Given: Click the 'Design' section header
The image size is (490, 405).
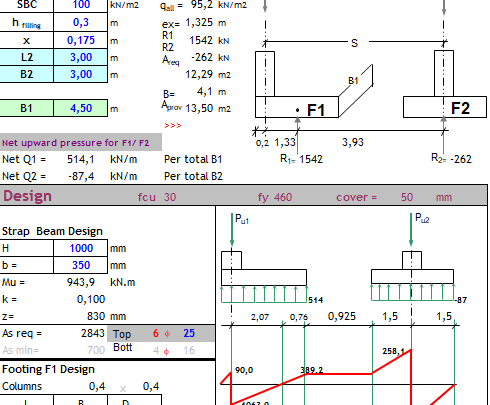Looking at the screenshot, I should coord(27,196).
